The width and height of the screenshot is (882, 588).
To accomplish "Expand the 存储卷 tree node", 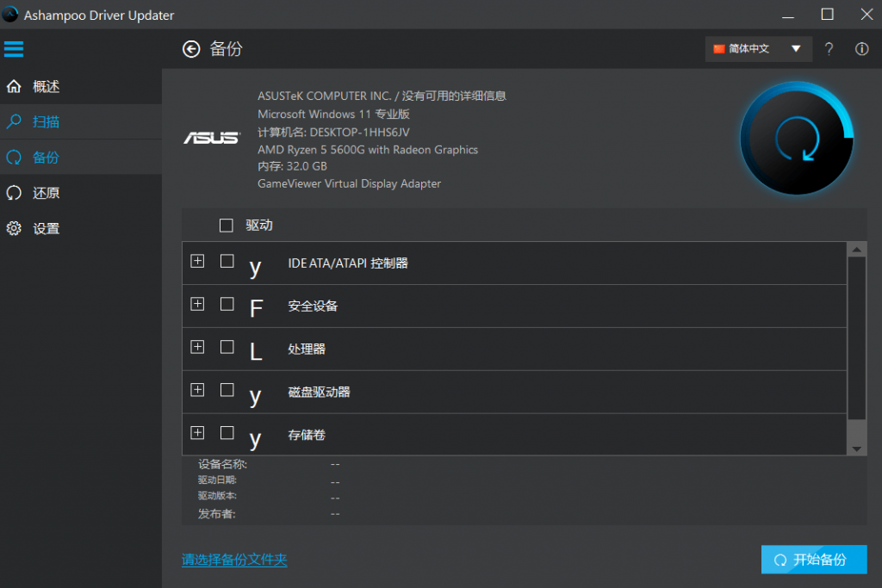I will tap(197, 433).
